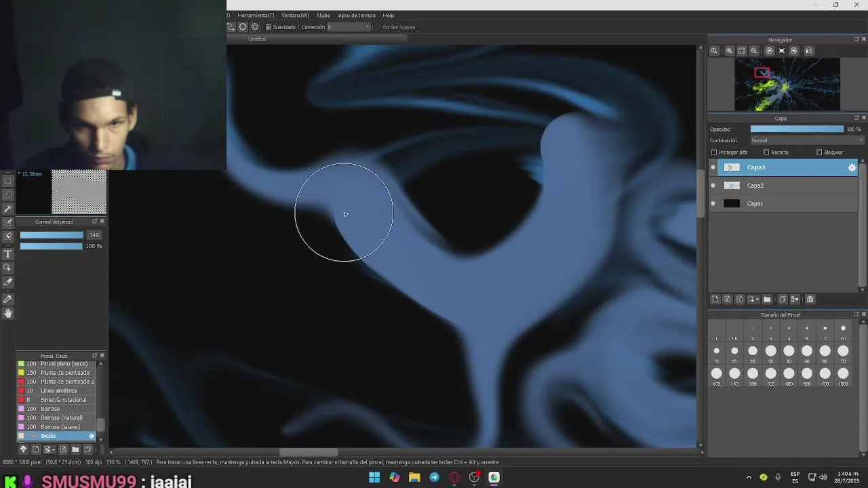
Task: Reset canvas rotation in Navegador
Action: [781, 51]
